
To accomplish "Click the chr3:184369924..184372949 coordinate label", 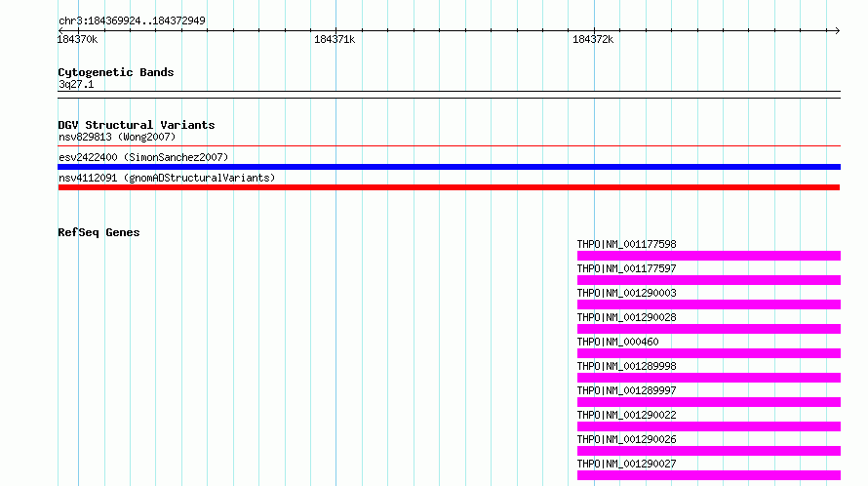I will coord(132,20).
